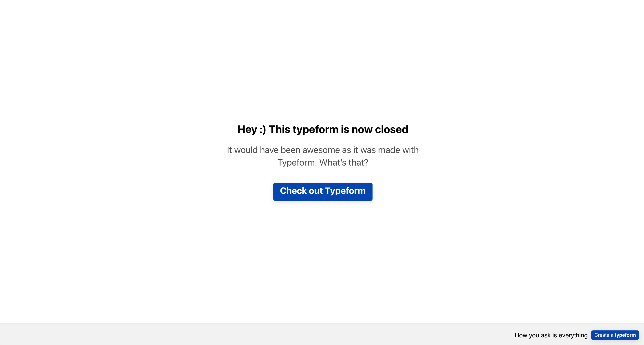Click the 'What's that?' sentence
The height and width of the screenshot is (345, 644).
(x=344, y=162)
